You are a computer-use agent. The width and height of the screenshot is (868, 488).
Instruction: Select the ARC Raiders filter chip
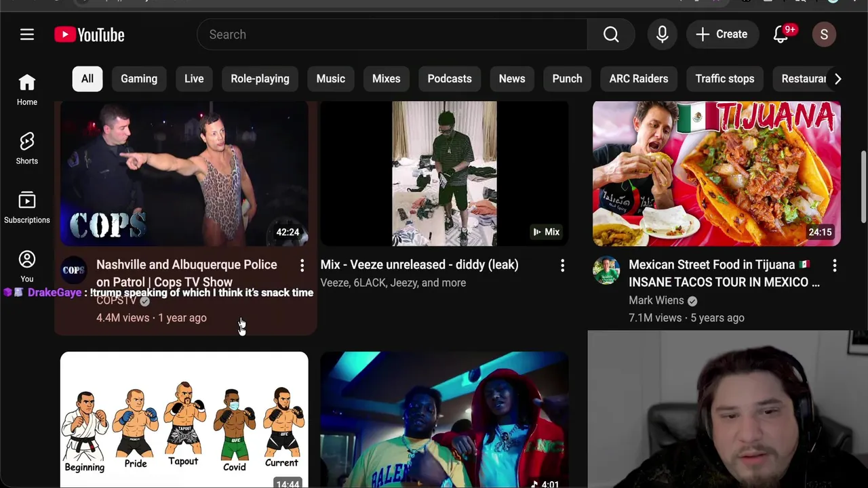tap(639, 79)
